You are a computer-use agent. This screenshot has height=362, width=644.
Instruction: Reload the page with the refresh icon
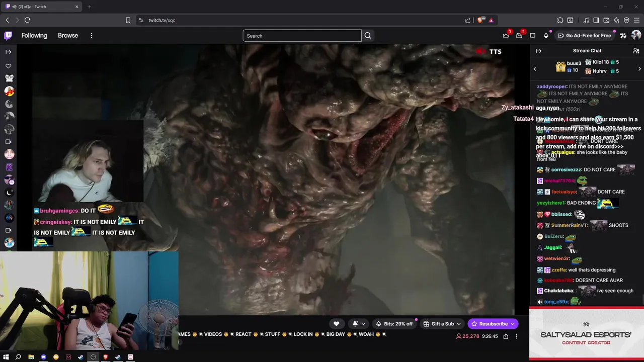click(27, 20)
